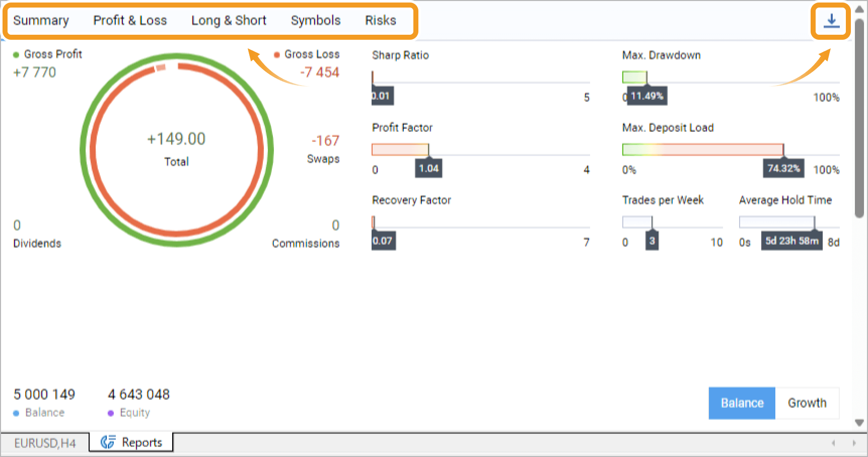
Task: Click the tab scroll right arrow at the bottom
Action: click(x=854, y=443)
